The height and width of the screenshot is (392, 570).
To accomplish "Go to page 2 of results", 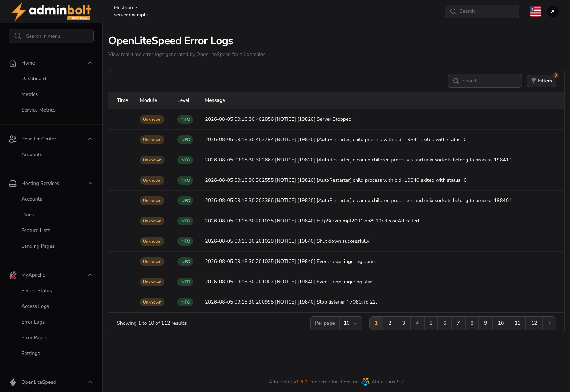I will pyautogui.click(x=390, y=323).
